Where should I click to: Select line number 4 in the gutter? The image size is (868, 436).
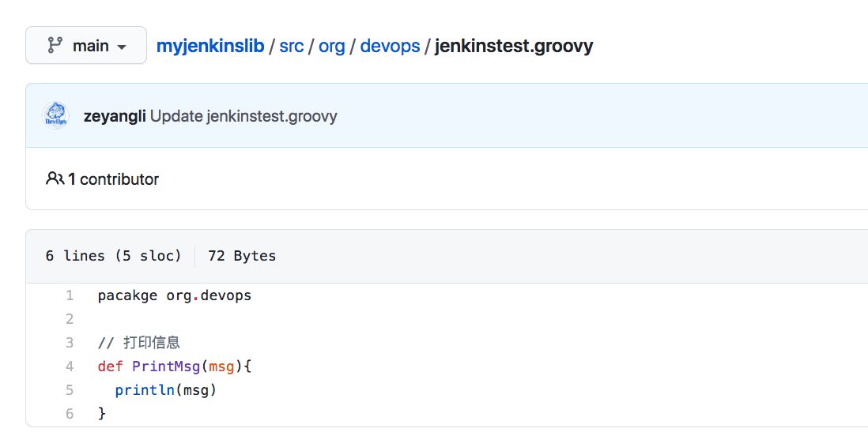70,366
